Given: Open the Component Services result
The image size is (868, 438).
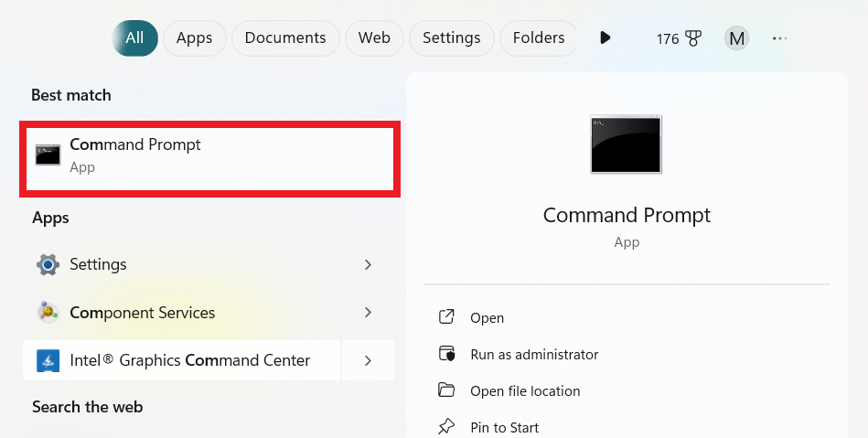Looking at the screenshot, I should click(x=182, y=313).
